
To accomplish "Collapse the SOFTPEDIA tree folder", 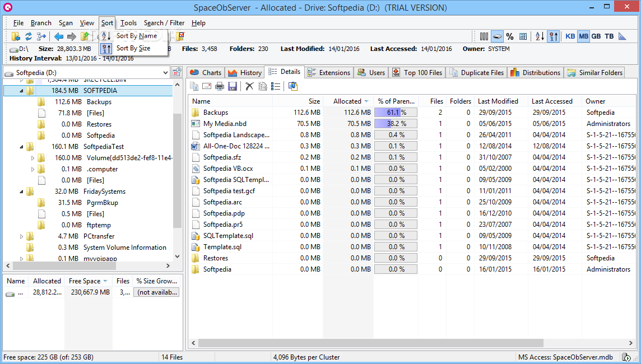I will 21,91.
